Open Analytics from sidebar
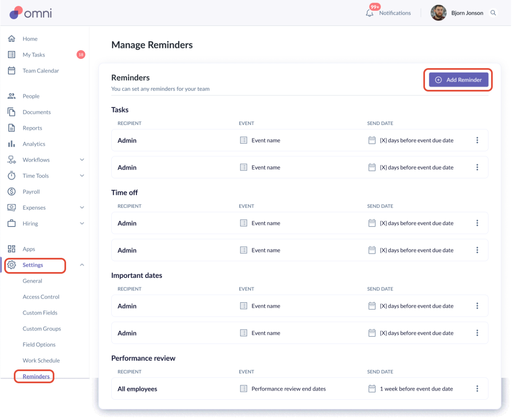 (x=34, y=144)
